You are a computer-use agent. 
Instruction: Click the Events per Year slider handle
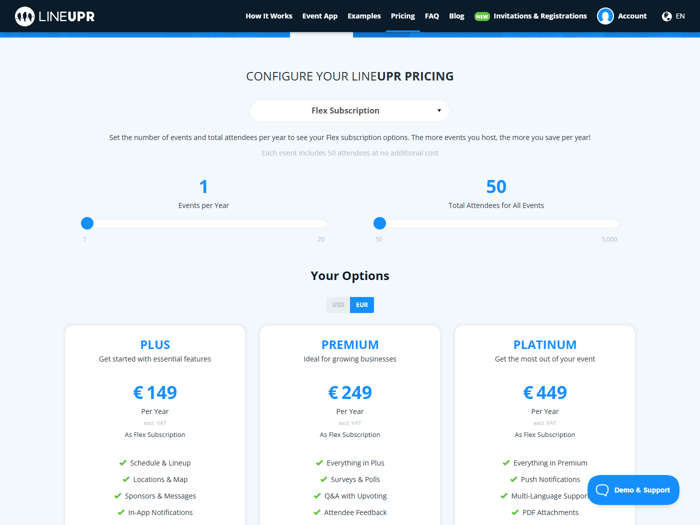pos(87,223)
